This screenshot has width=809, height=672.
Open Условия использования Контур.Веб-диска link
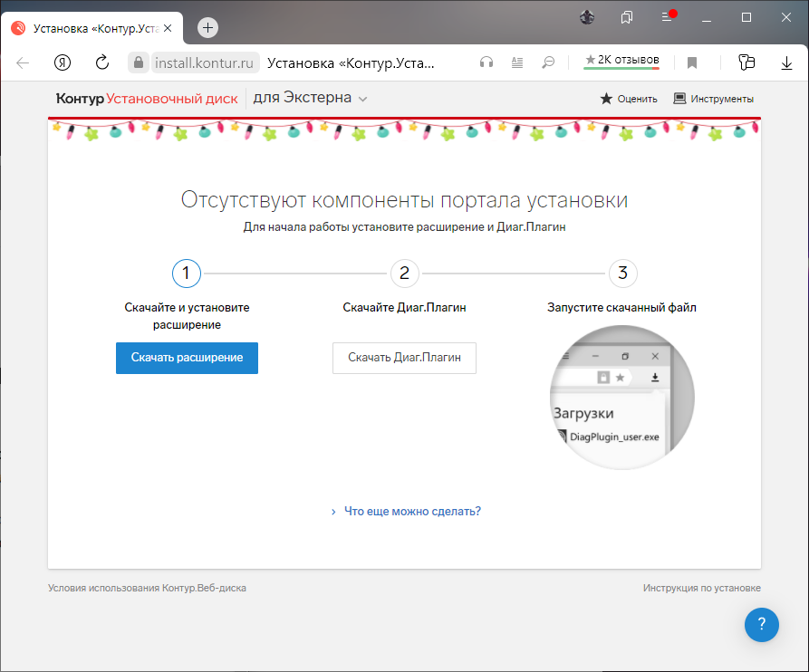[x=147, y=588]
